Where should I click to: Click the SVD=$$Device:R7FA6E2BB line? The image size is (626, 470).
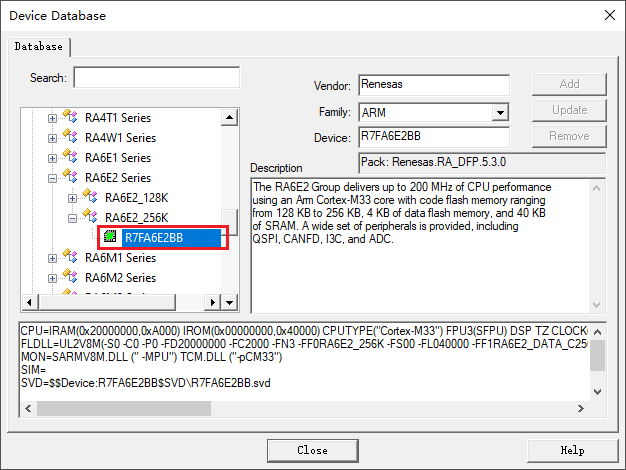(145, 383)
